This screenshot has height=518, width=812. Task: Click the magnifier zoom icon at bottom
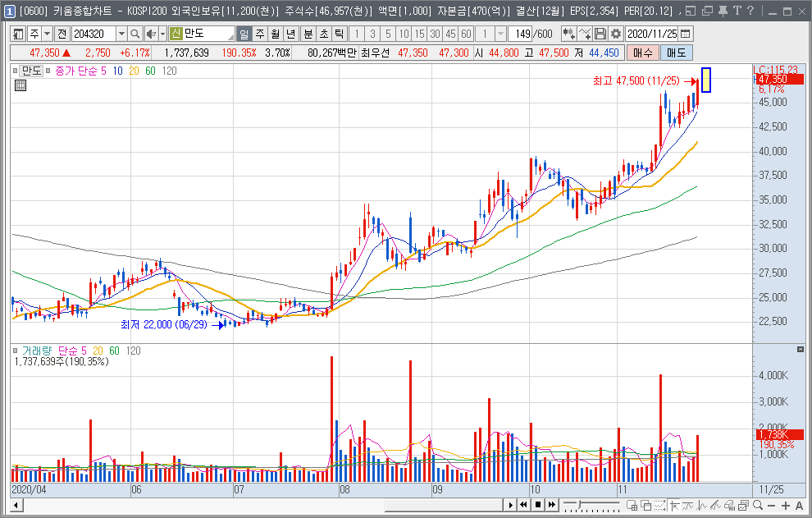tap(758, 505)
